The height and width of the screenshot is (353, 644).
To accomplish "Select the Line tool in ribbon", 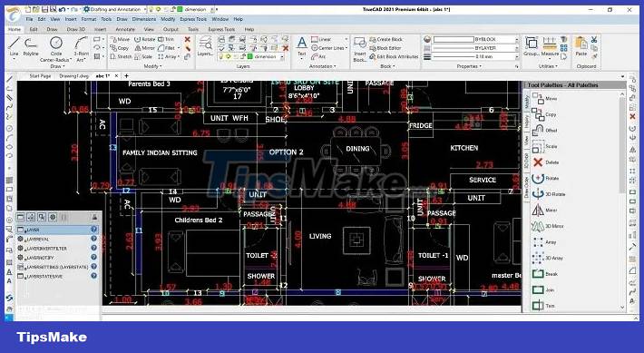I will (14, 46).
